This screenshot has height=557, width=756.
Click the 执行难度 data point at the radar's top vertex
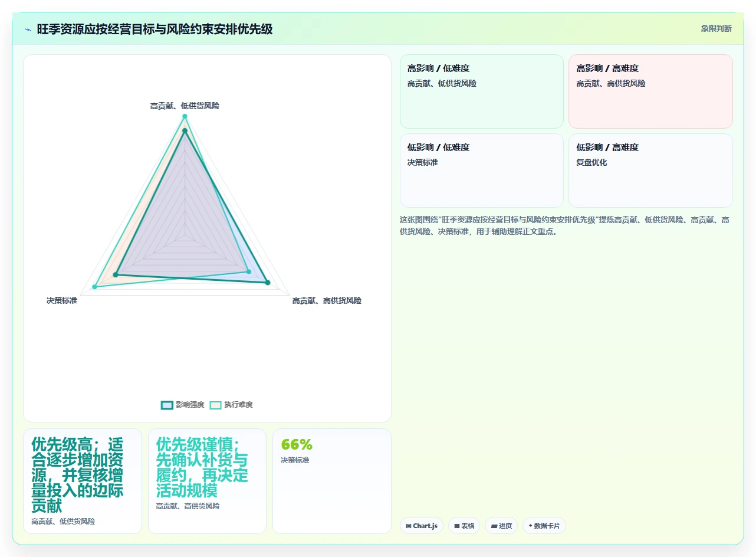[185, 116]
